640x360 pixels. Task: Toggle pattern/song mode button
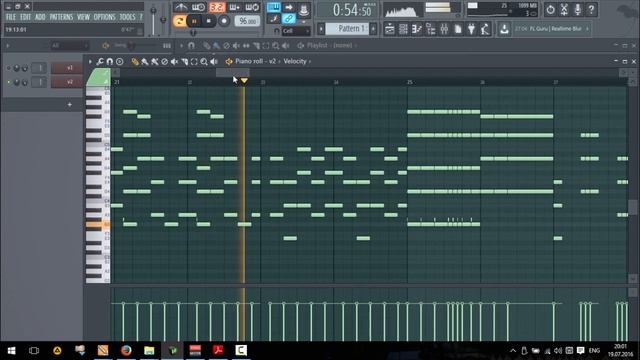click(179, 21)
